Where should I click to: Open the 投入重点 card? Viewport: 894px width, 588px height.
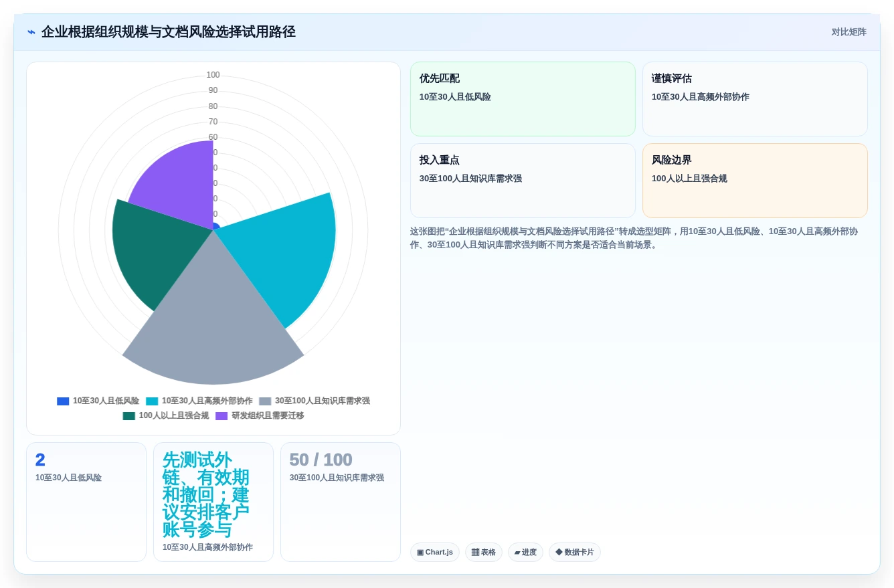click(x=523, y=181)
